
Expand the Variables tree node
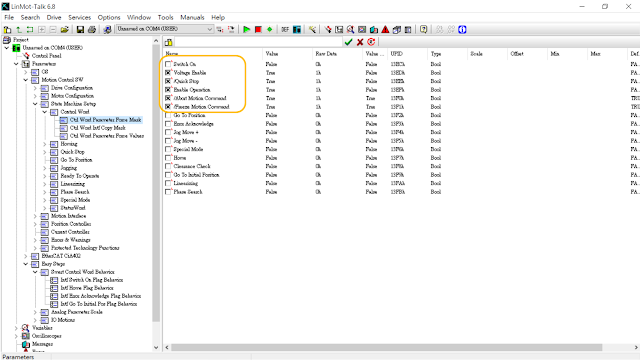16,328
